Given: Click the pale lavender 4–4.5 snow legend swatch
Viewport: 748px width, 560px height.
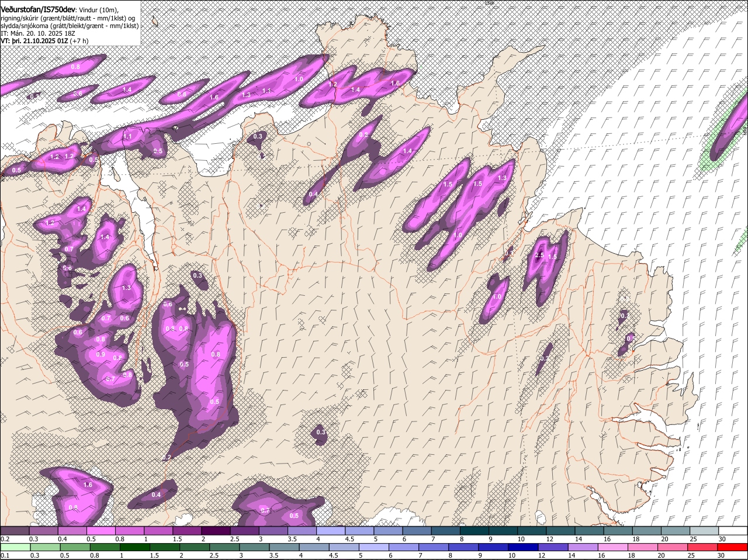Looking at the screenshot, I should [x=331, y=531].
